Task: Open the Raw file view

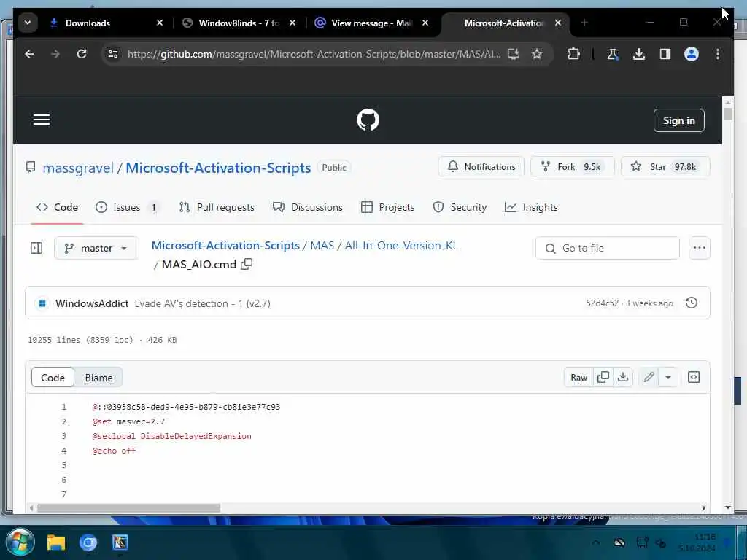Action: click(x=578, y=377)
